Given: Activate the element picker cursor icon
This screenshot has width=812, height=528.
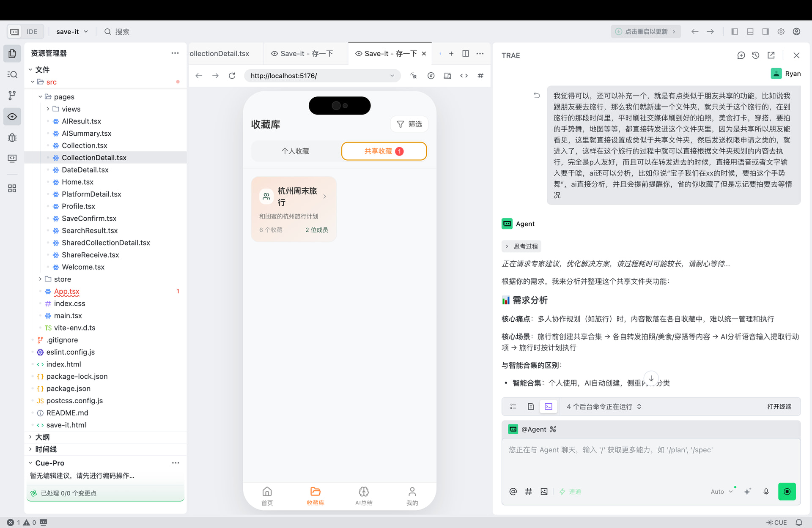Looking at the screenshot, I should coord(414,76).
